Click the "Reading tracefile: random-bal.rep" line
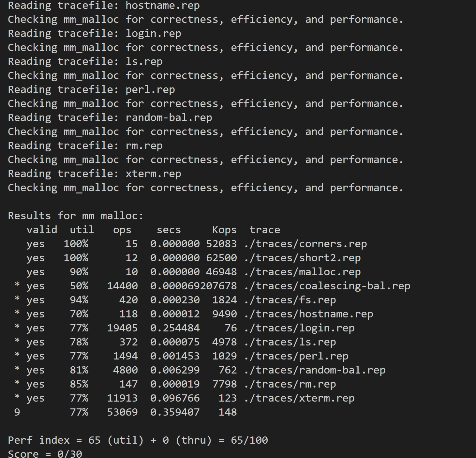 click(110, 118)
